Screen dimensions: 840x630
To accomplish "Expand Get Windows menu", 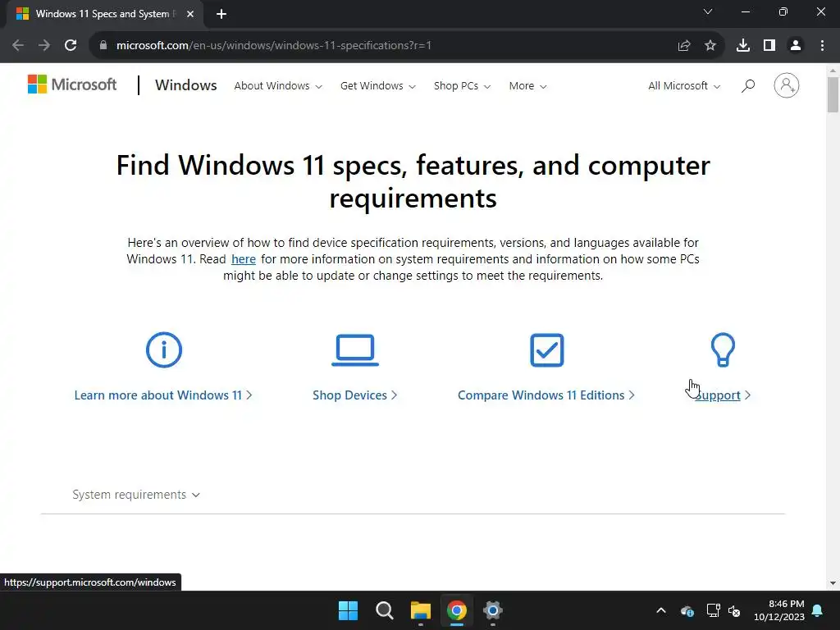I will 377,85.
